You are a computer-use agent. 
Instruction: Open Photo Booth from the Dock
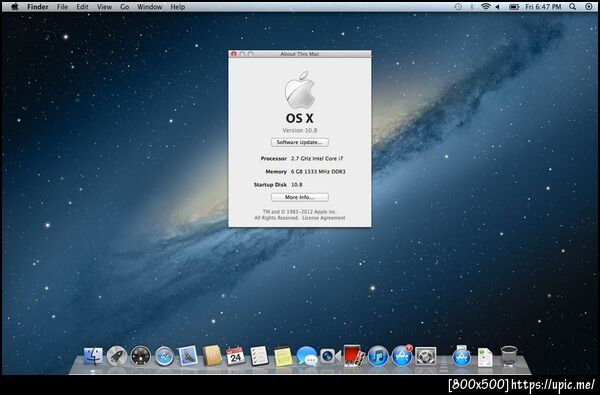pyautogui.click(x=354, y=356)
